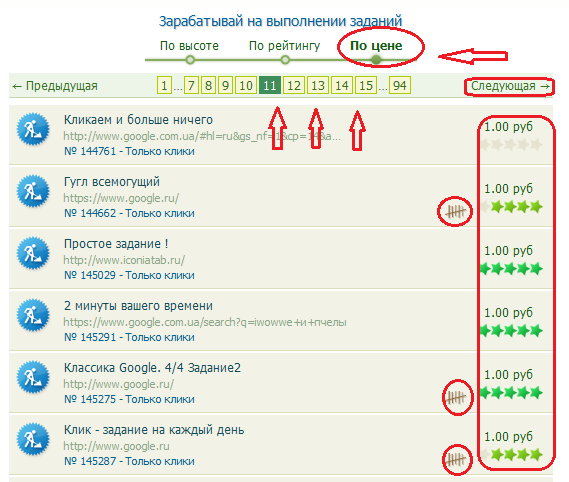Open task Гугл всемогущий
This screenshot has width=569, height=482.
tap(112, 182)
